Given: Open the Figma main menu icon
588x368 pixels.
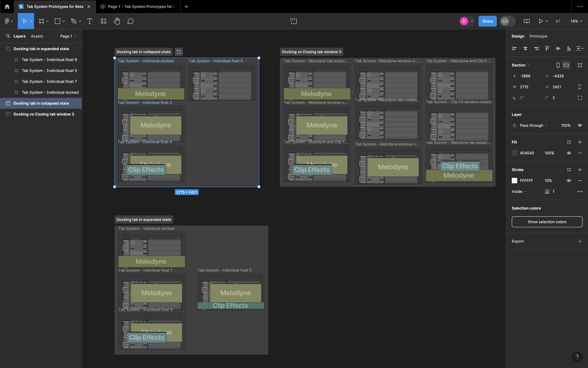Looking at the screenshot, I should click(x=7, y=21).
